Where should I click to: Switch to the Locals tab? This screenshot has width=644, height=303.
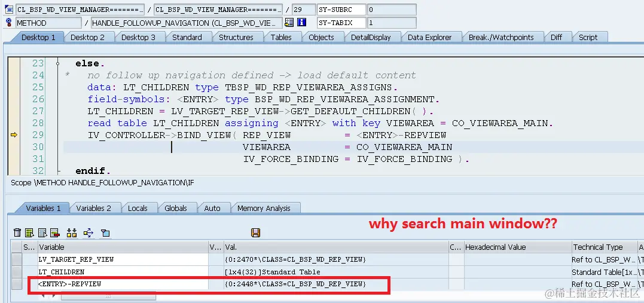point(138,208)
